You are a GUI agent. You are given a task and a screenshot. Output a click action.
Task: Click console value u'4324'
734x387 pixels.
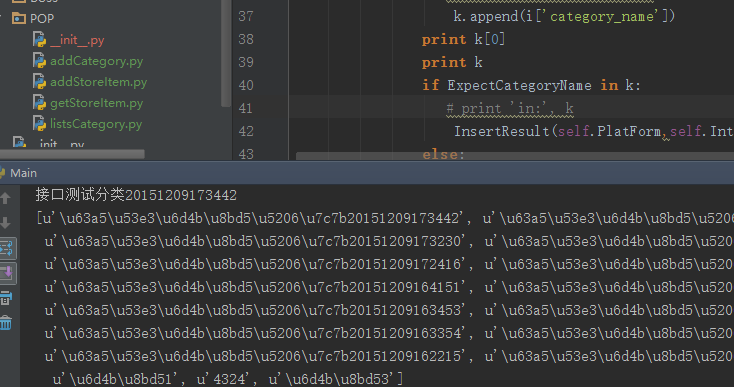[x=223, y=379]
